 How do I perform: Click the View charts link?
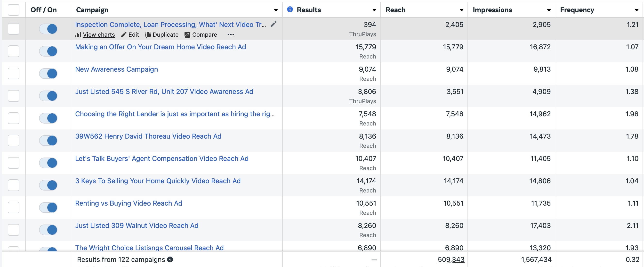click(x=99, y=35)
